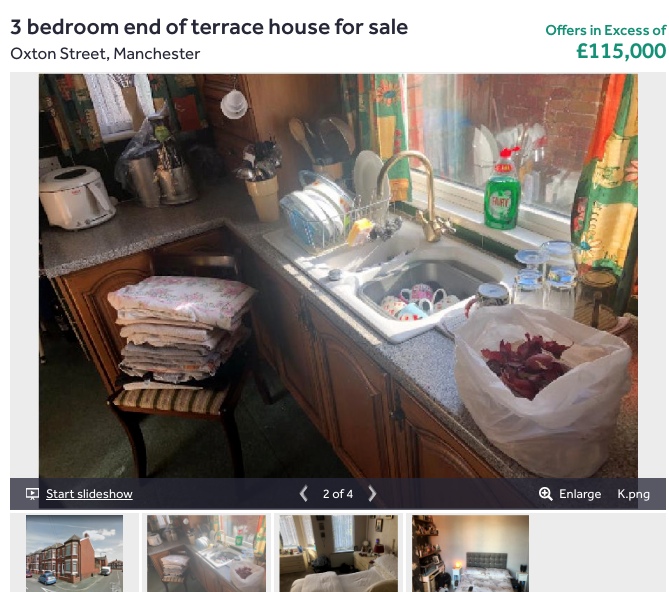This screenshot has height=592, width=669.
Task: Select the living room thumbnail
Action: (x=339, y=553)
